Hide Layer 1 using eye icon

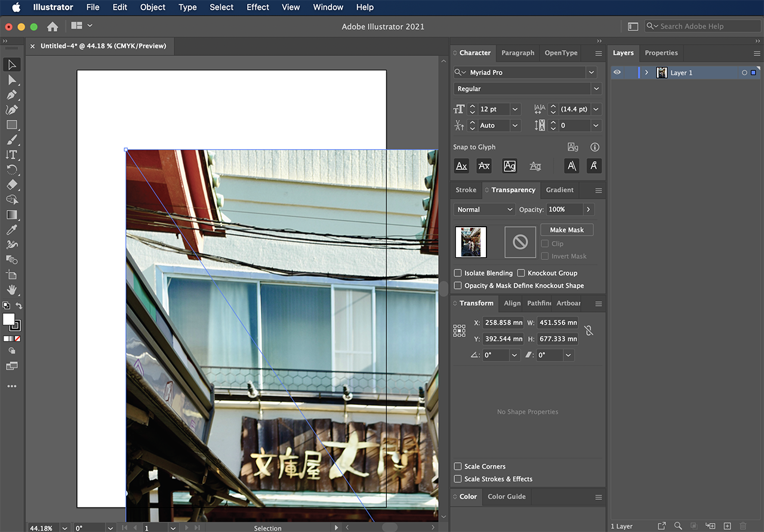[617, 73]
